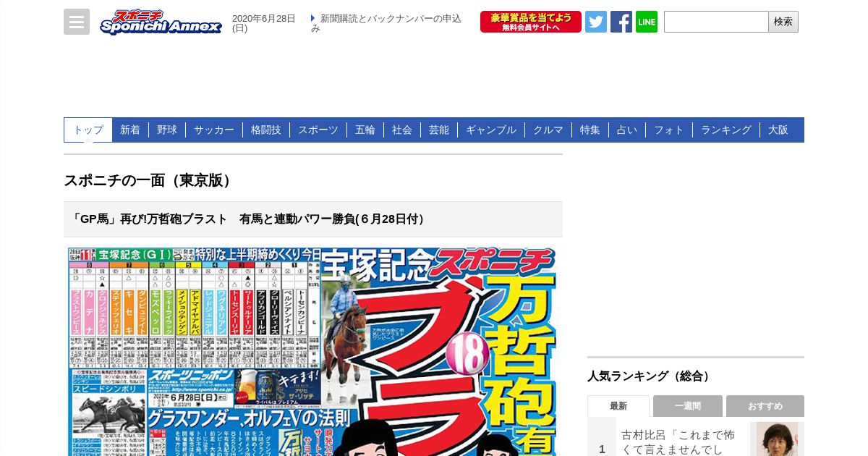Switch to the 最新 ranking tab
Image resolution: width=868 pixels, height=456 pixels.
(x=618, y=406)
